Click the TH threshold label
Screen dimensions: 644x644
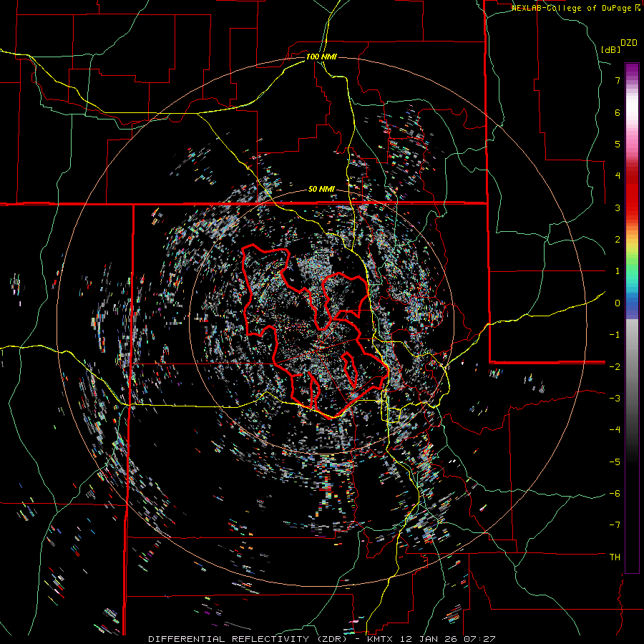[615, 557]
